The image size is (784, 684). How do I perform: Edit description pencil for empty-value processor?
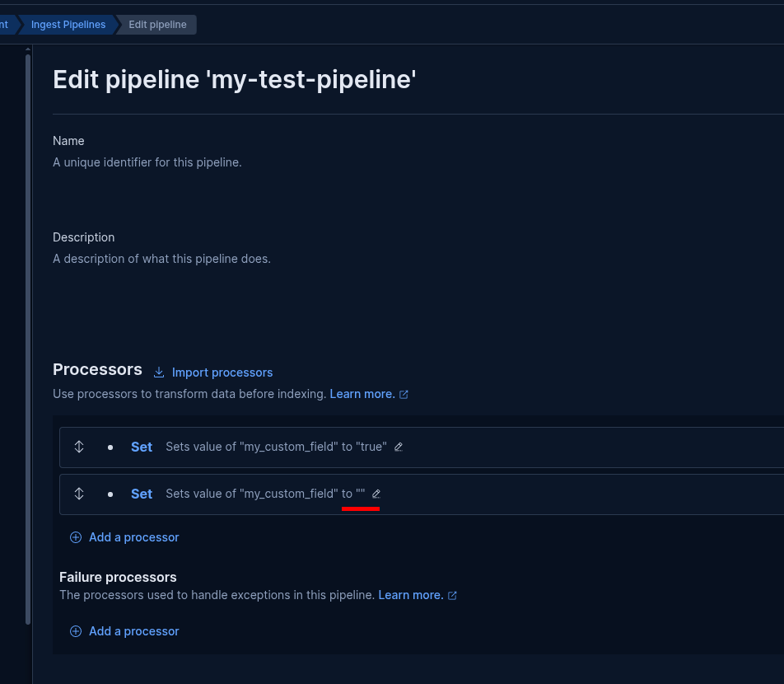(376, 494)
